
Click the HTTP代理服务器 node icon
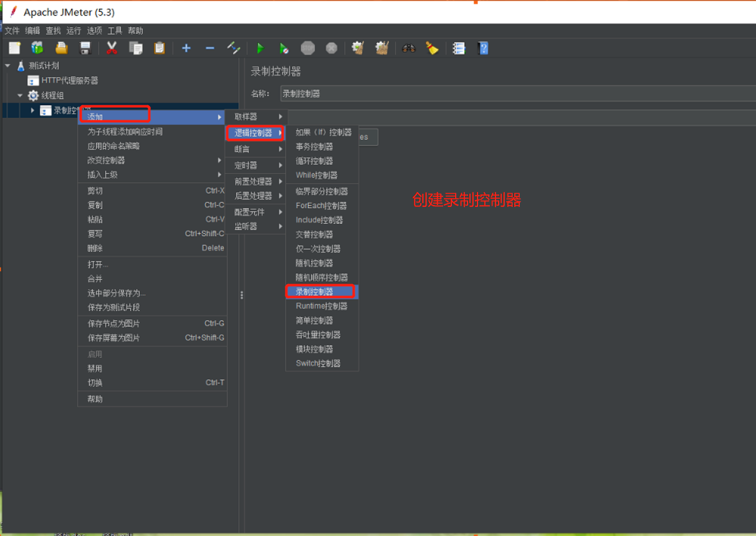pyautogui.click(x=33, y=80)
